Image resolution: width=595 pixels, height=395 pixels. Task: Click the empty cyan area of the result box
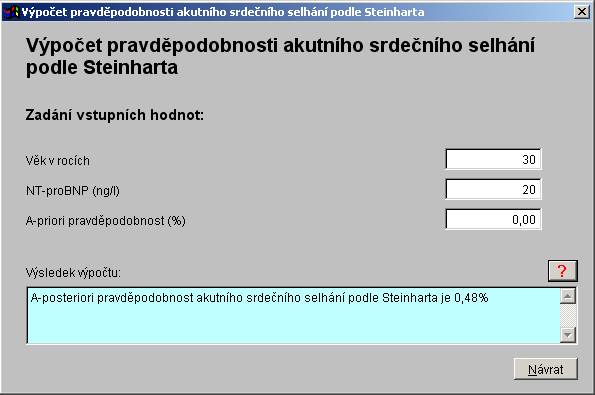[x=293, y=325]
